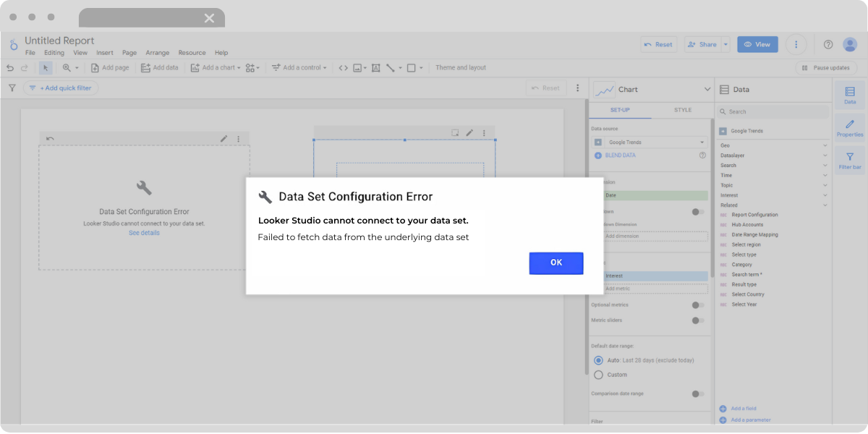
Task: Click the Undo icon in the toolbar
Action: pos(9,67)
